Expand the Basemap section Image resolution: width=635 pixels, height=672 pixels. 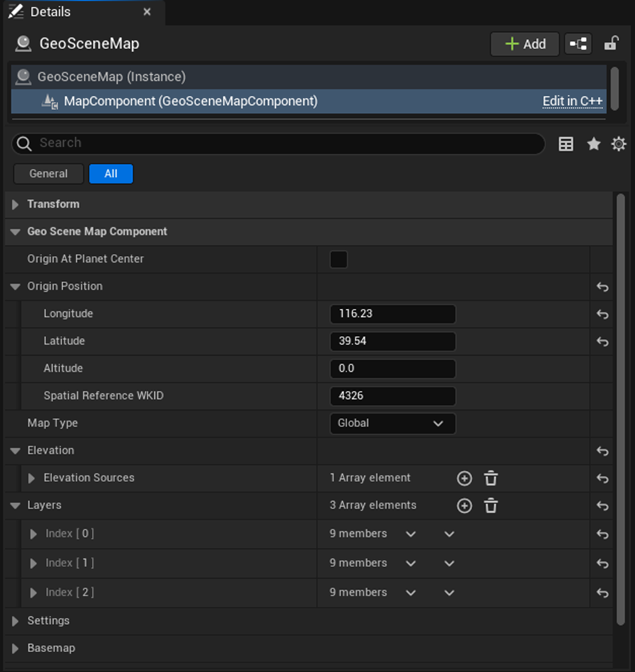tap(15, 649)
